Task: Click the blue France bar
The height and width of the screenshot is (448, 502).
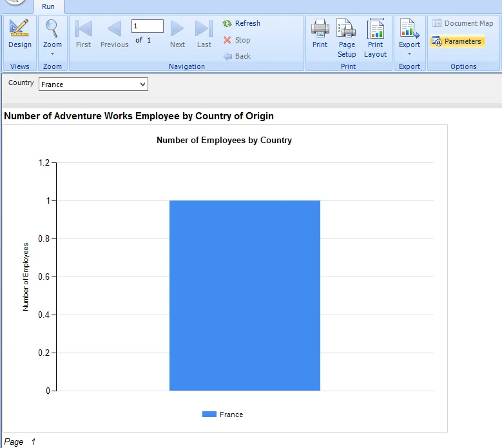Action: (245, 295)
